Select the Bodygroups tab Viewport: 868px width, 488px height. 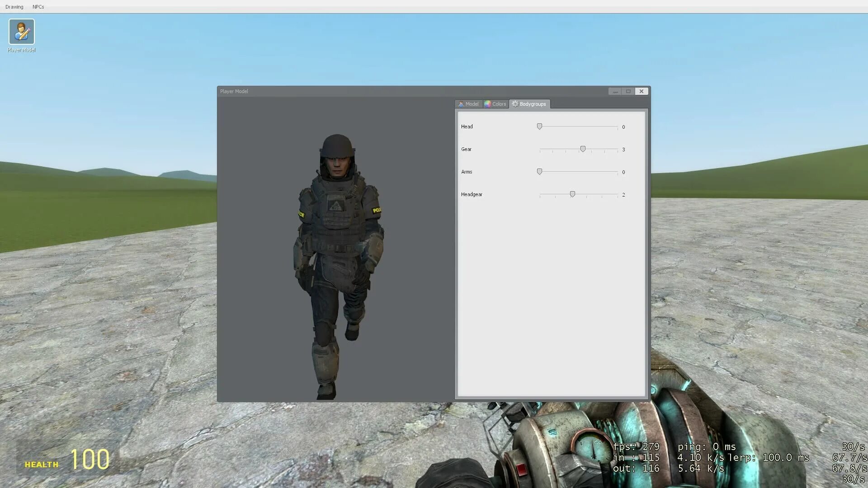[529, 104]
